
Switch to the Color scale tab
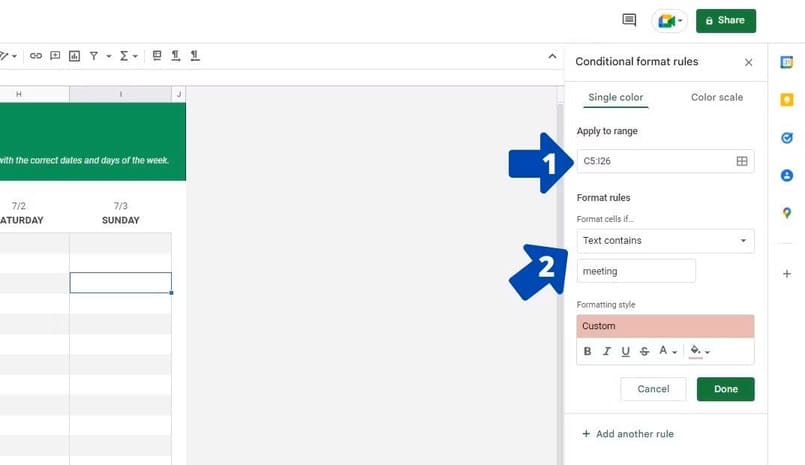point(717,97)
